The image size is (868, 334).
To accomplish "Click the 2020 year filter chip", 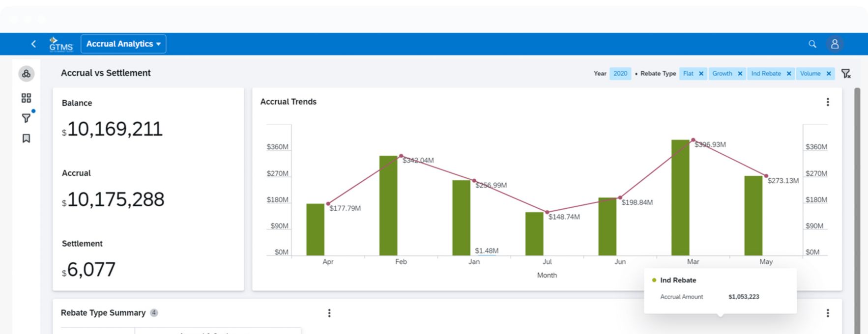I will (620, 74).
